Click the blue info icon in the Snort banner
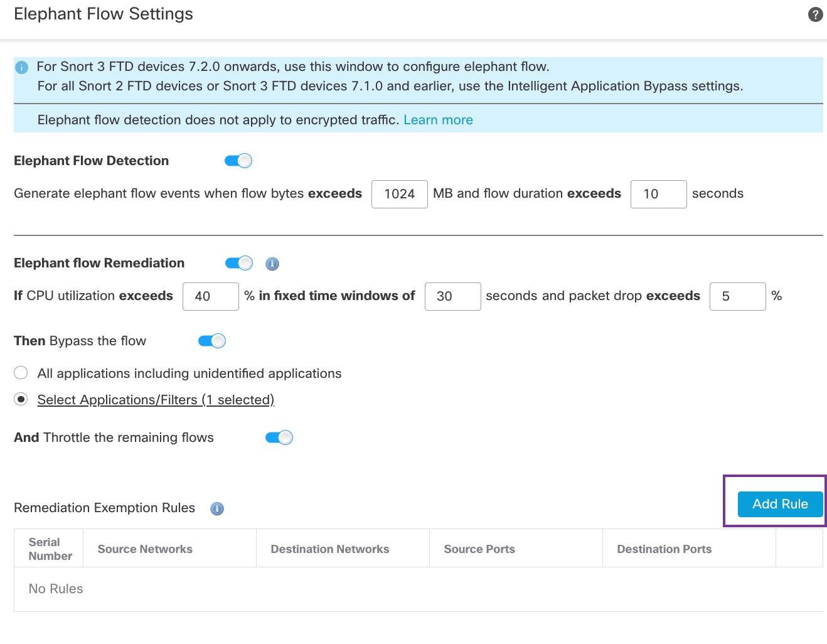This screenshot has height=644, width=827. (22, 67)
